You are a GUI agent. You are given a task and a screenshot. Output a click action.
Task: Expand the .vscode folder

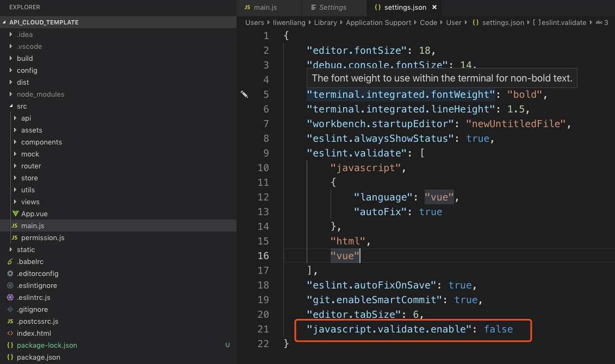point(11,46)
